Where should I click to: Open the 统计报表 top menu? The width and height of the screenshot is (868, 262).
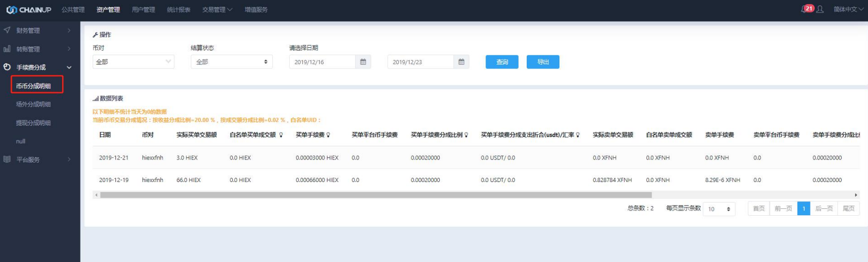tap(179, 9)
